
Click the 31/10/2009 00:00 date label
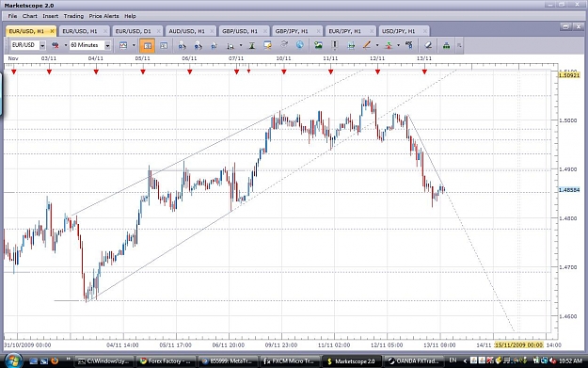[x=27, y=344]
